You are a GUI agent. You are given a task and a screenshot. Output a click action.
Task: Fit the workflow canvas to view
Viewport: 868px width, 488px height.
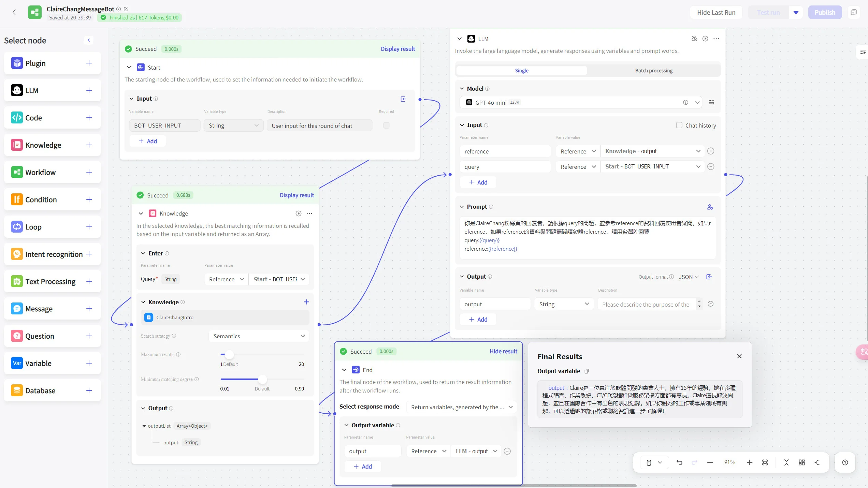(765, 462)
